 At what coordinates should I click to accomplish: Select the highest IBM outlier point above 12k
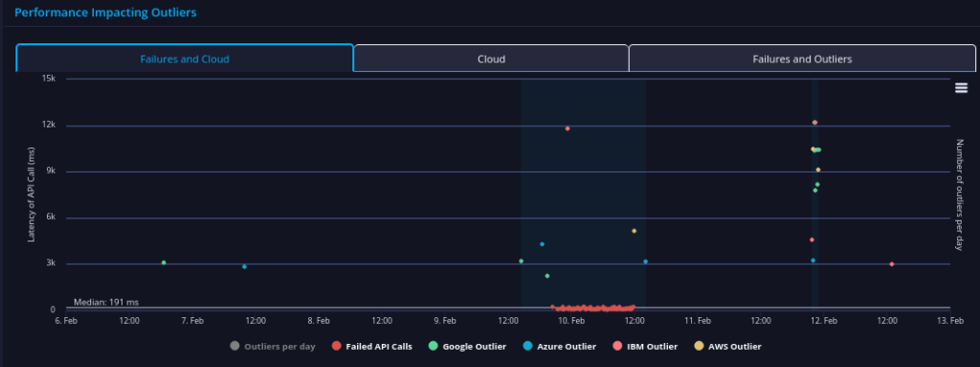tap(815, 123)
